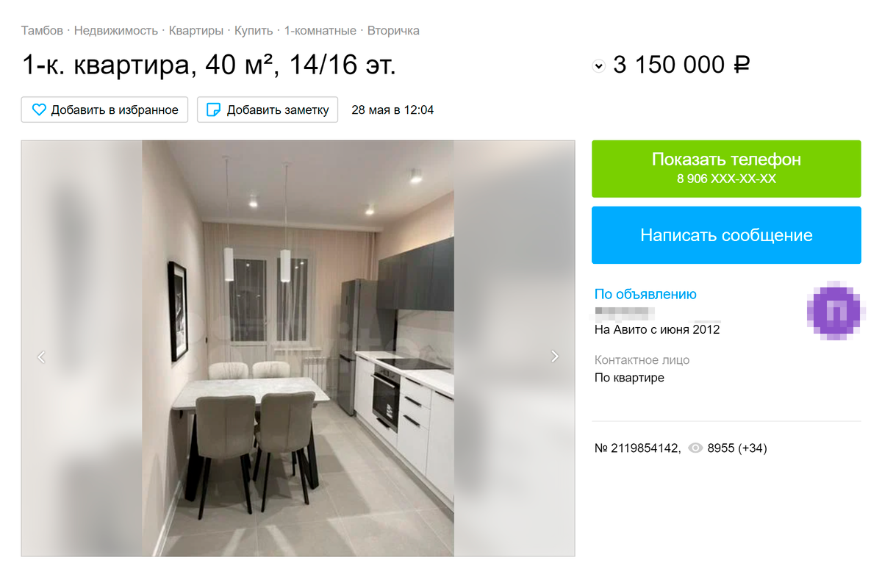Click the heart icon for favorites
The height and width of the screenshot is (588, 882).
point(39,110)
